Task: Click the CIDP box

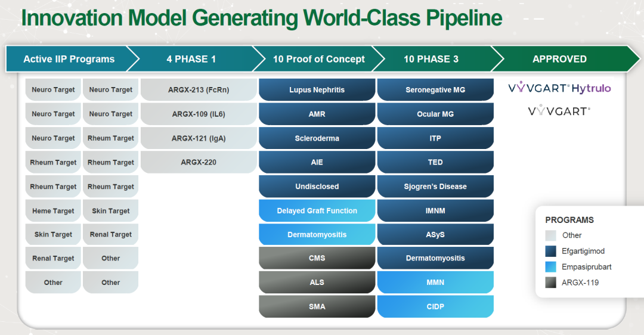Action: [x=435, y=306]
